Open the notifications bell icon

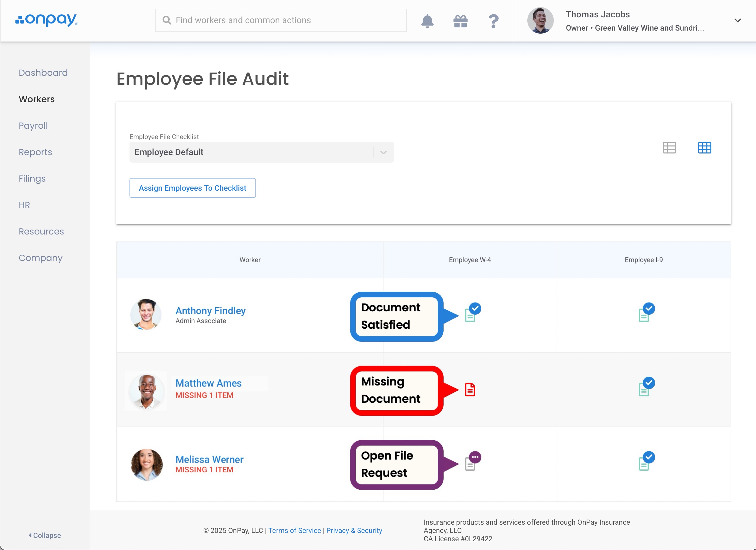point(427,21)
